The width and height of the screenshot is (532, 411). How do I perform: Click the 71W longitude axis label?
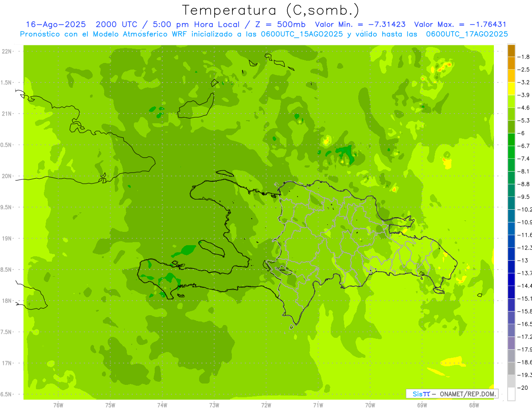[318, 405]
